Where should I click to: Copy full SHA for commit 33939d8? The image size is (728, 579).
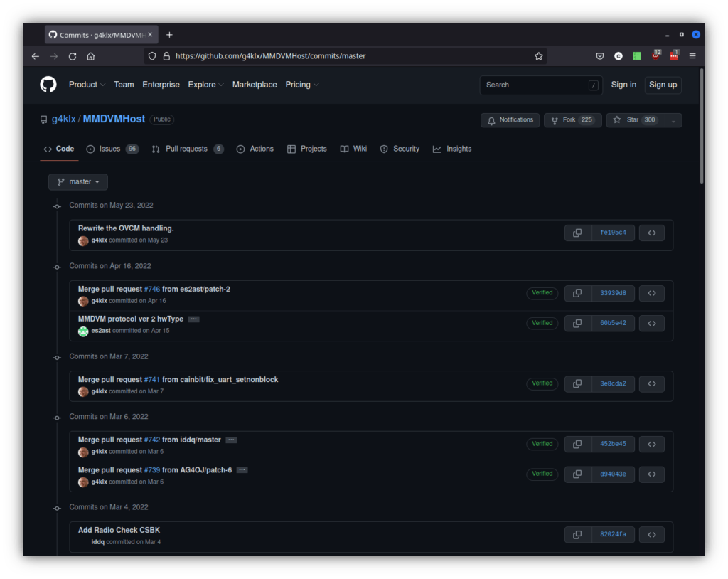[577, 293]
